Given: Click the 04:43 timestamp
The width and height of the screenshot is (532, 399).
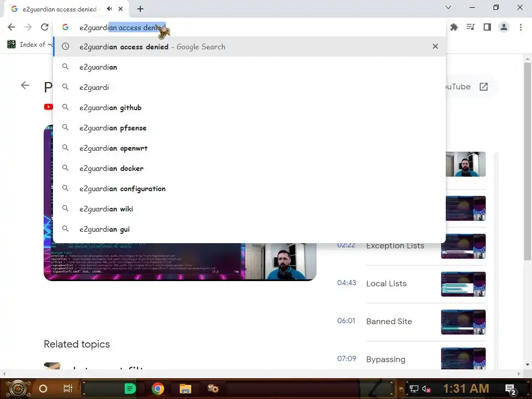Looking at the screenshot, I should pyautogui.click(x=347, y=283).
